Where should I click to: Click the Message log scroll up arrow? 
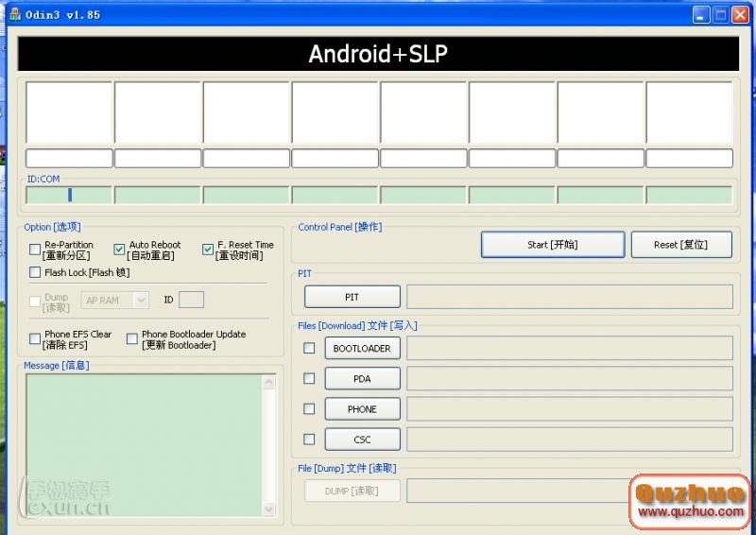pos(269,383)
